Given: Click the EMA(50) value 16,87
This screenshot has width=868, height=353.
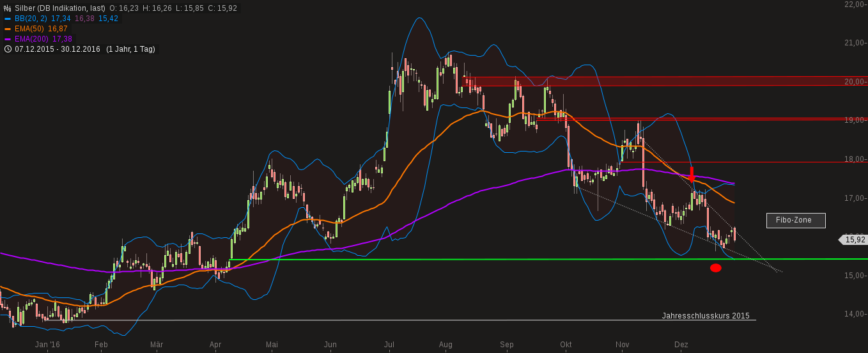Looking at the screenshot, I should (58, 29).
